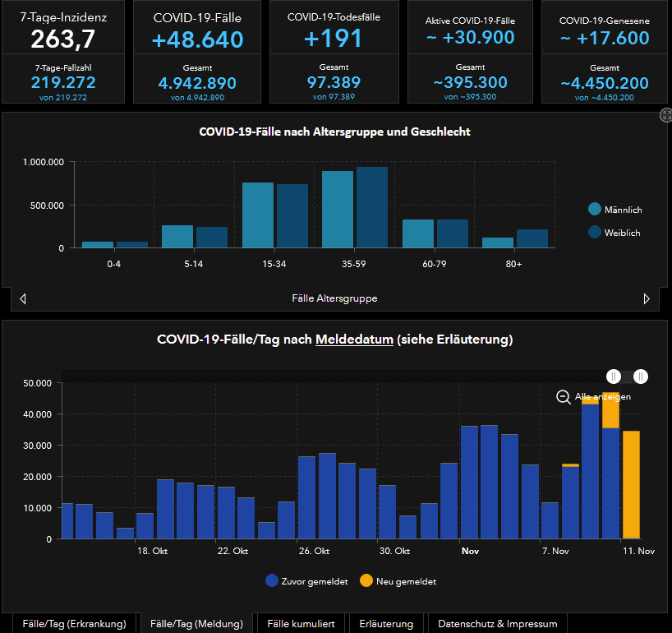
Task: Expand the age group chart to fullscreen
Action: [666, 115]
